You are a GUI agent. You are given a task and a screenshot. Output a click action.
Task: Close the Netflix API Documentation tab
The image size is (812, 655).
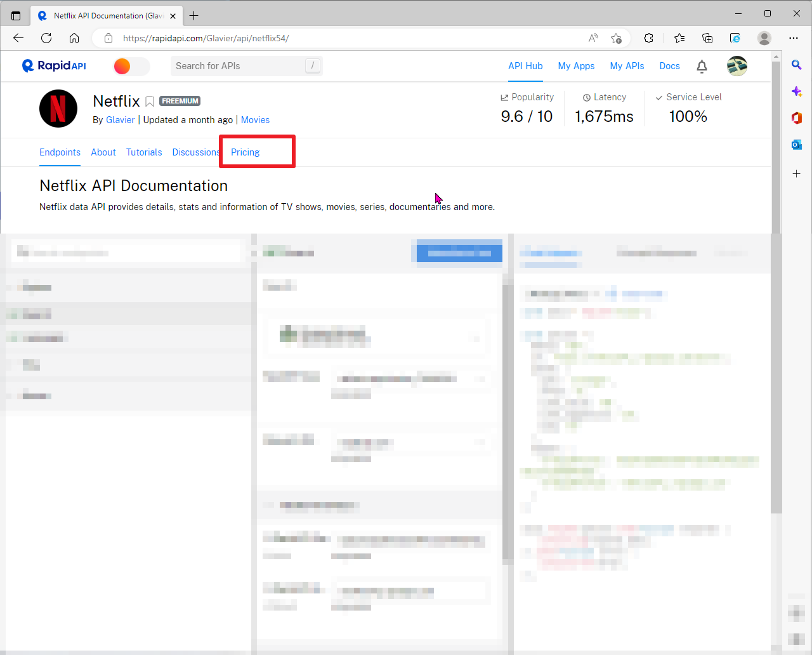(x=173, y=16)
